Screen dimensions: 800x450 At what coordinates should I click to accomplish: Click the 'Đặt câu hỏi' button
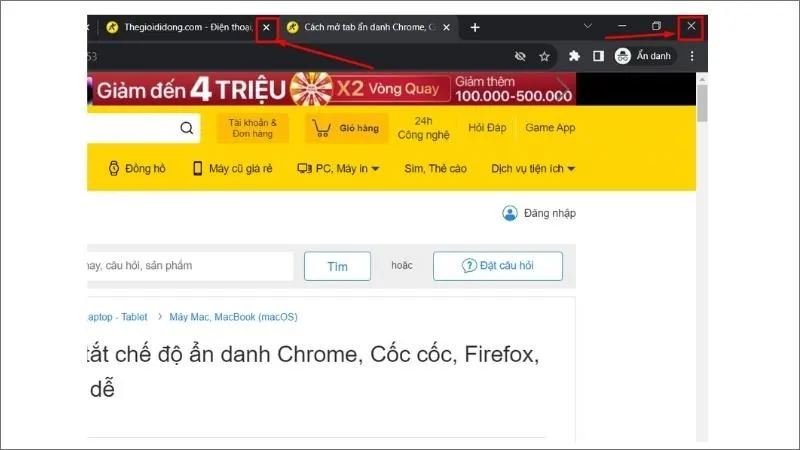(x=498, y=266)
